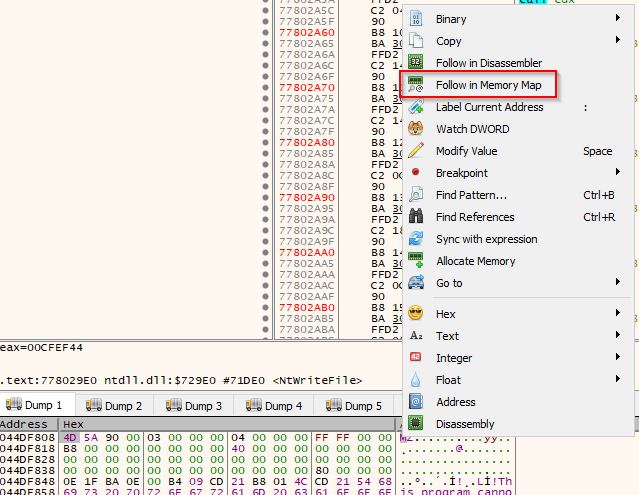Select Sync with expression entry
639x495 pixels.
[487, 239]
